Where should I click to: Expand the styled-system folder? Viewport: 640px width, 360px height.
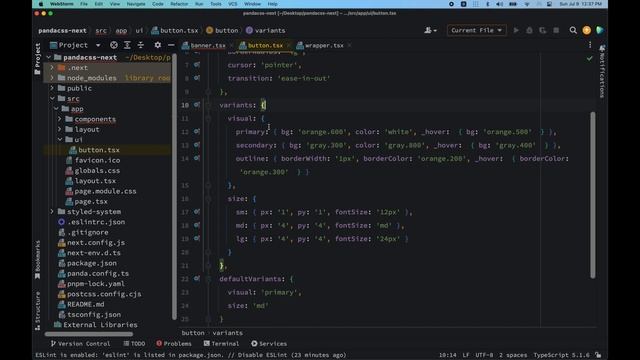[x=52, y=211]
